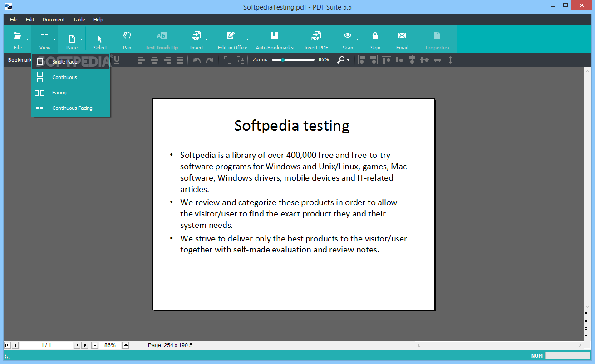
Task: Align text left in format bar
Action: (141, 60)
